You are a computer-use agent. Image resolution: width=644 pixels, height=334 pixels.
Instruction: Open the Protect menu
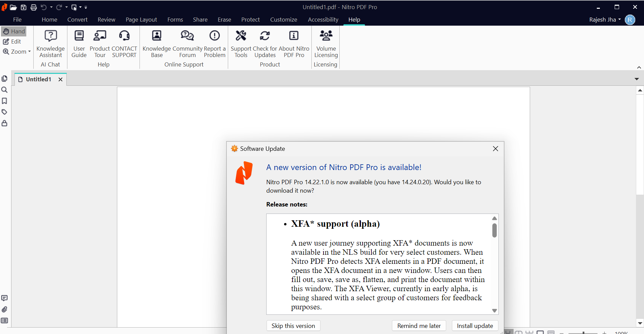click(251, 20)
